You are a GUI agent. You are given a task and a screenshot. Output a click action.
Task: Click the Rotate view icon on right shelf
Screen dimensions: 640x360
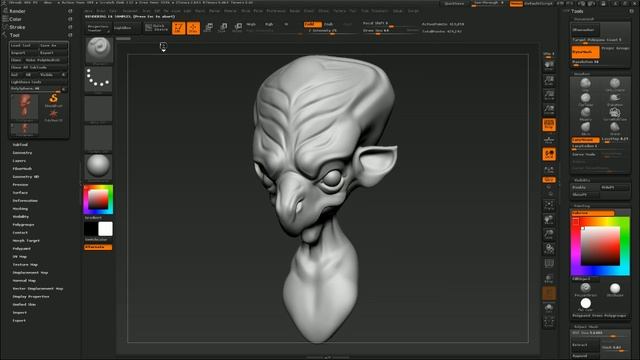click(x=549, y=249)
